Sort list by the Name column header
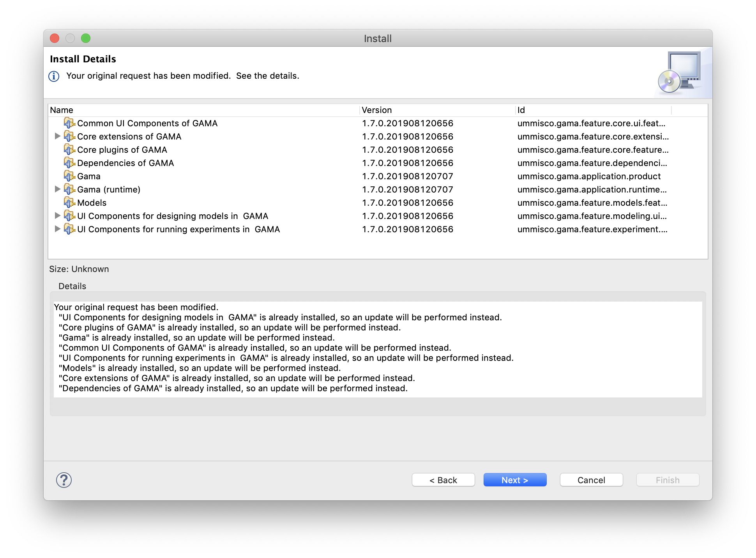Viewport: 756px width, 558px height. point(204,110)
